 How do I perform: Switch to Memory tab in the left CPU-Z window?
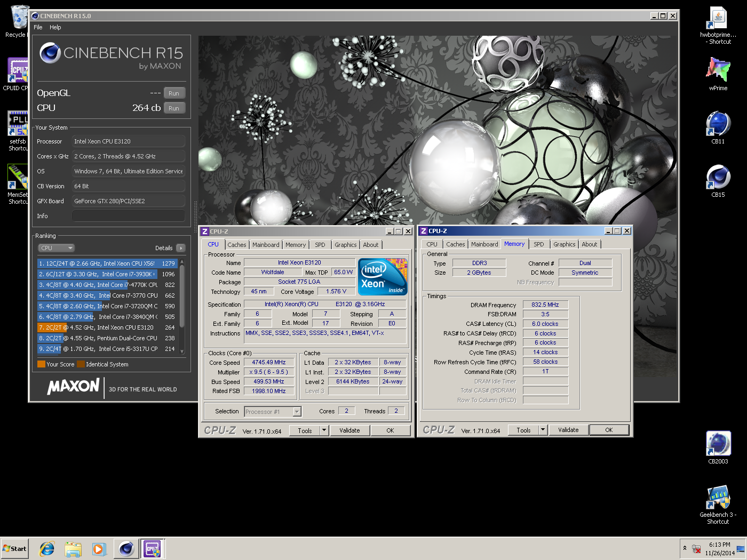pos(296,245)
